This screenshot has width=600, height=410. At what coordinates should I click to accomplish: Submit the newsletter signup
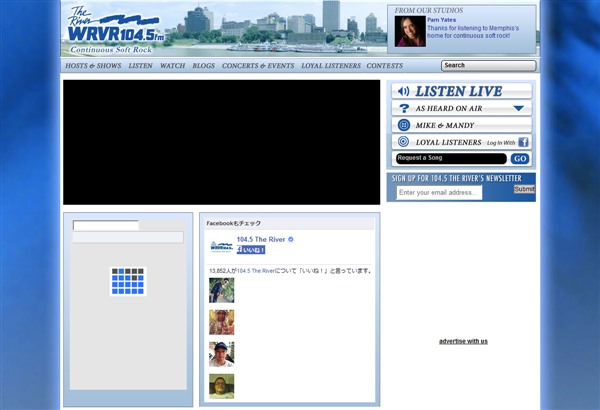524,189
